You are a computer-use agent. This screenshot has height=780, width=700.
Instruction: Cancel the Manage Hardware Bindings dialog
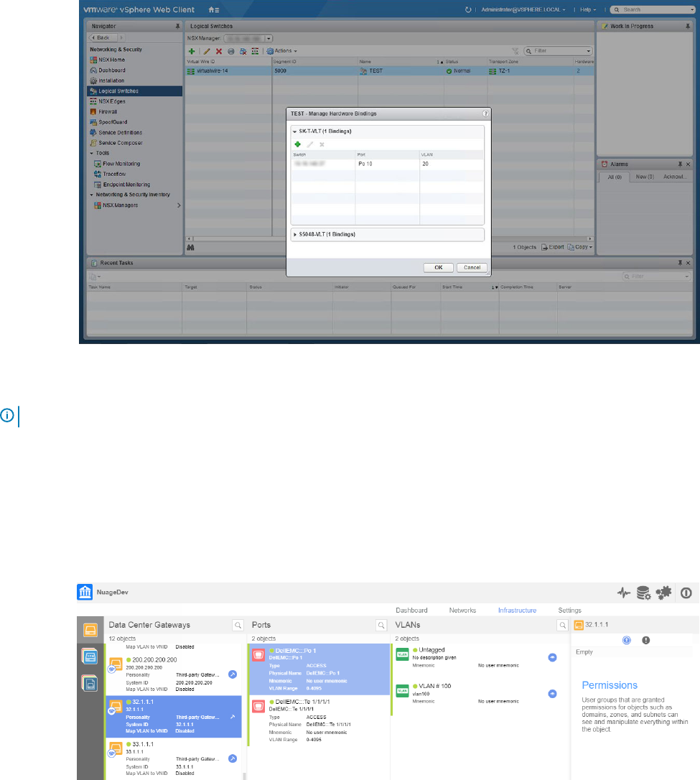pos(472,268)
